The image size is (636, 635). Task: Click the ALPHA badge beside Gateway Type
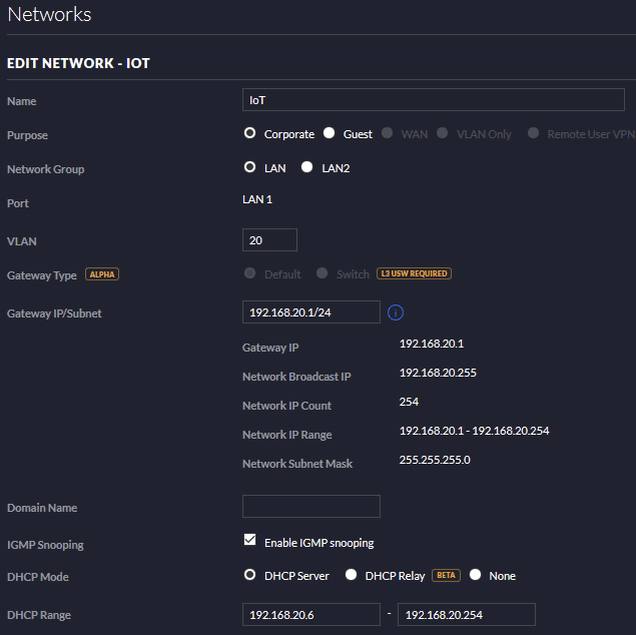pyautogui.click(x=102, y=274)
